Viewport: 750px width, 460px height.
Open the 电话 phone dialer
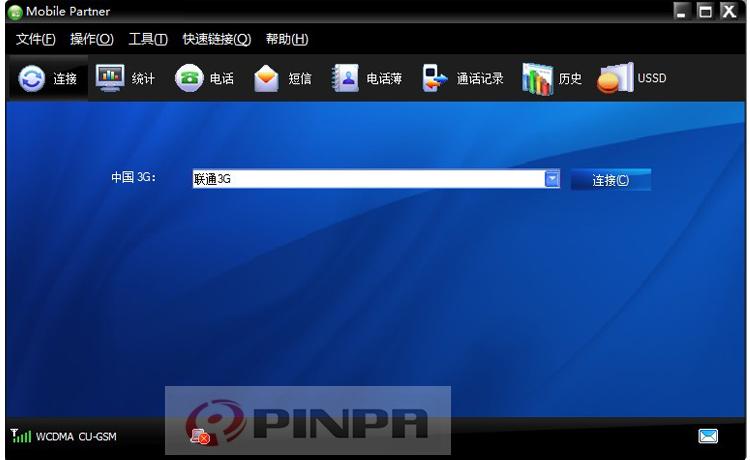pos(204,78)
